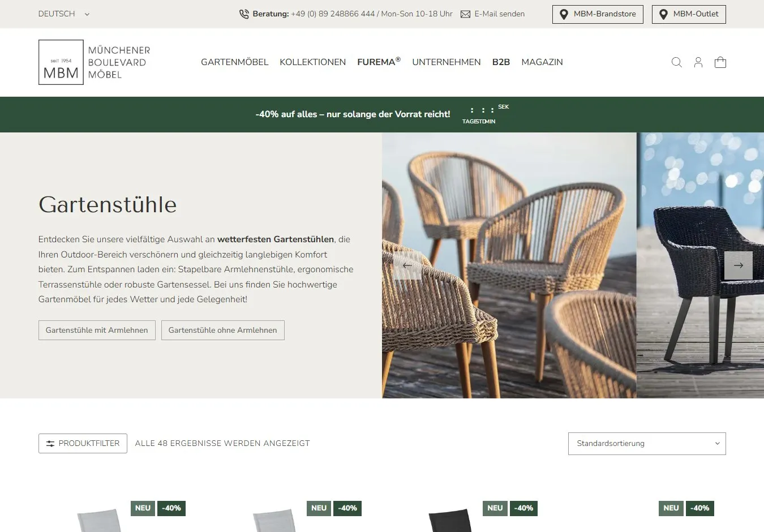This screenshot has width=764, height=532.
Task: Click the phone icon next to Beratung
Action: [x=244, y=14]
